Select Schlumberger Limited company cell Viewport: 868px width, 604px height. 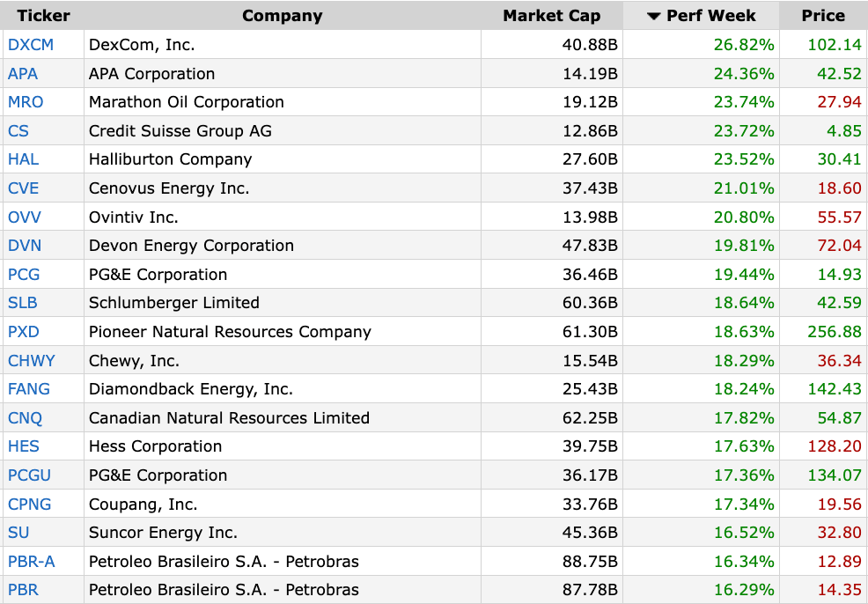coord(173,303)
